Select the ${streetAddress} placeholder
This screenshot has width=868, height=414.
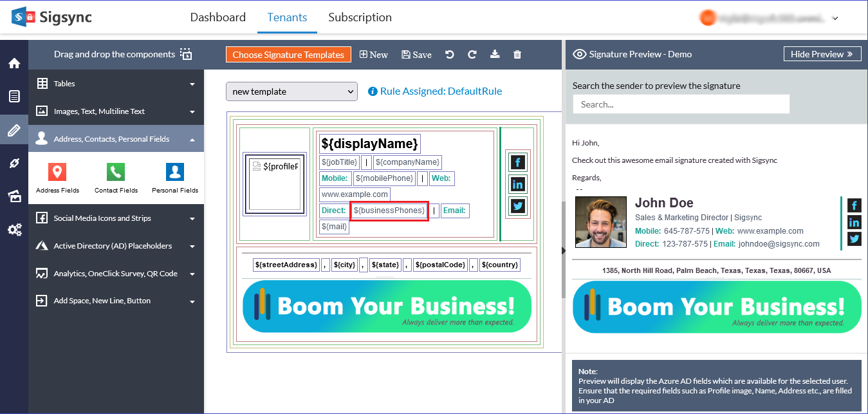286,265
